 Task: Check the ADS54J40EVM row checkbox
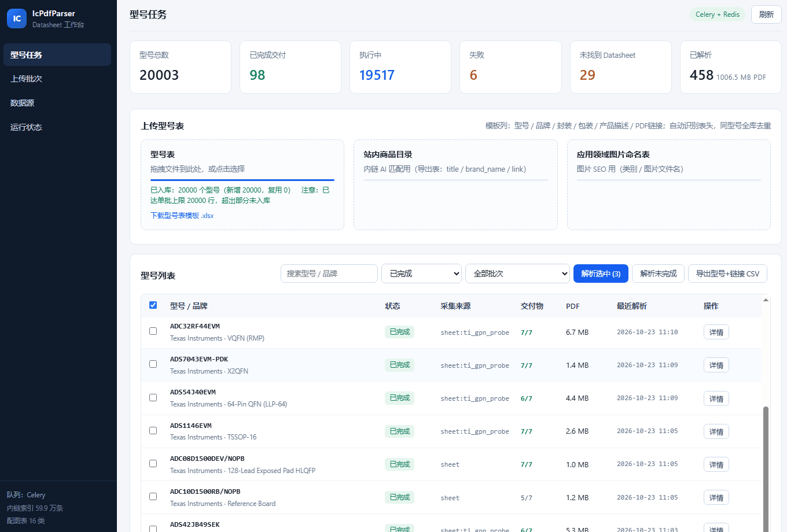pyautogui.click(x=153, y=397)
